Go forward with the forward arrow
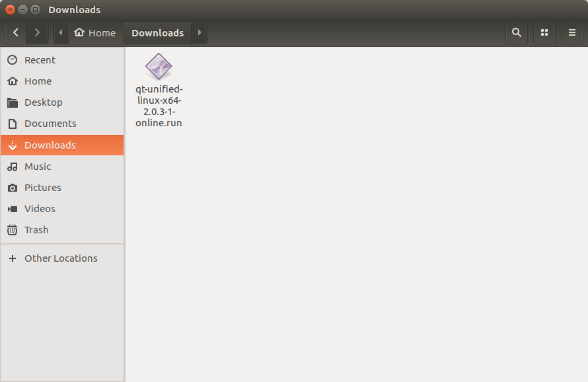 click(37, 32)
